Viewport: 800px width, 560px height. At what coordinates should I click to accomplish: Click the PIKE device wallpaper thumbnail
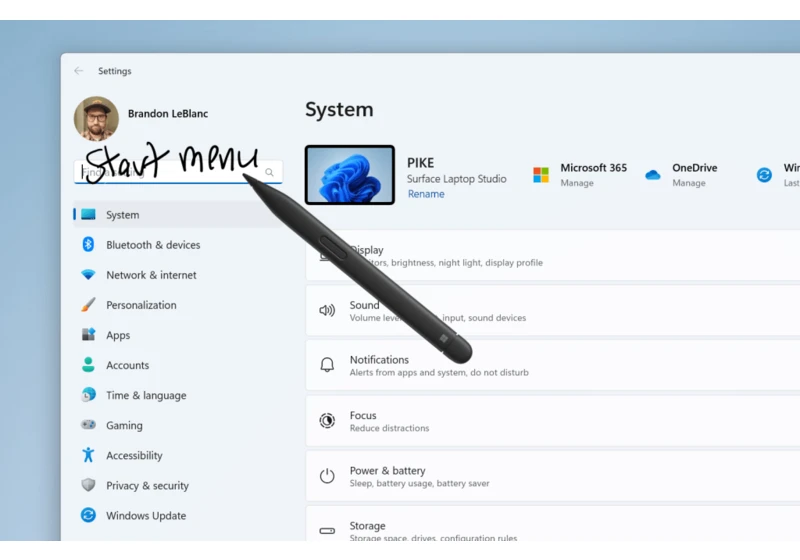coord(349,175)
